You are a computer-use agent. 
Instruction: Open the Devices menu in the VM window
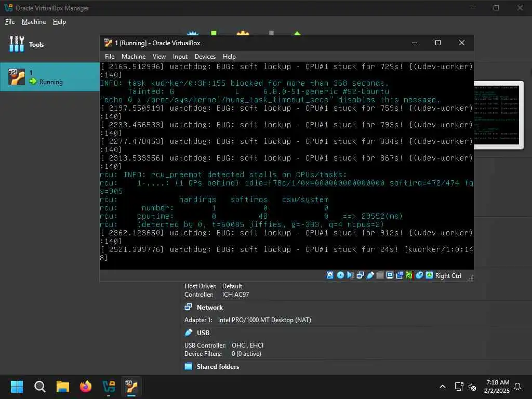click(205, 57)
